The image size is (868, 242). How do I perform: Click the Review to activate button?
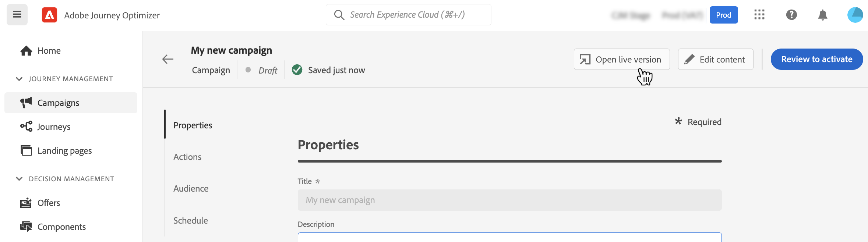(x=816, y=59)
